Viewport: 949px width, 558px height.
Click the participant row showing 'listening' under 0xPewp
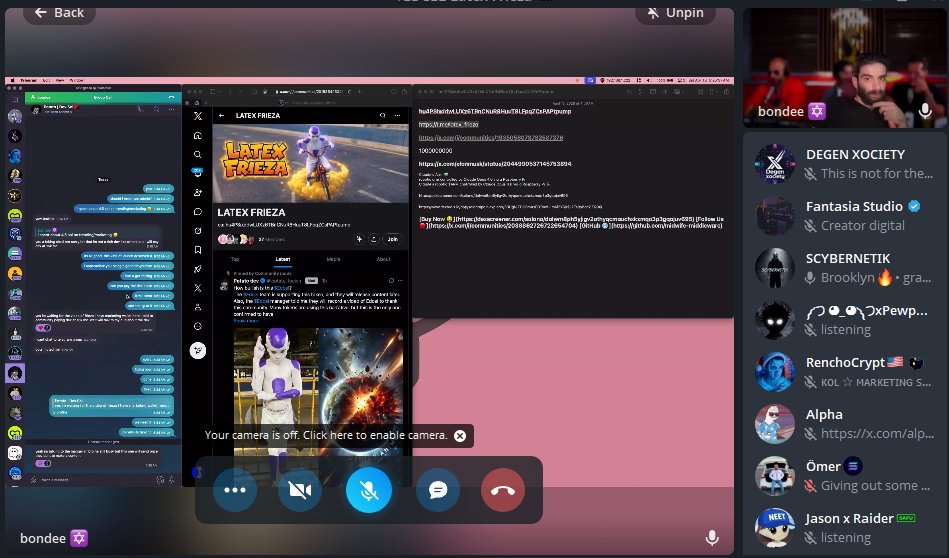point(845,320)
